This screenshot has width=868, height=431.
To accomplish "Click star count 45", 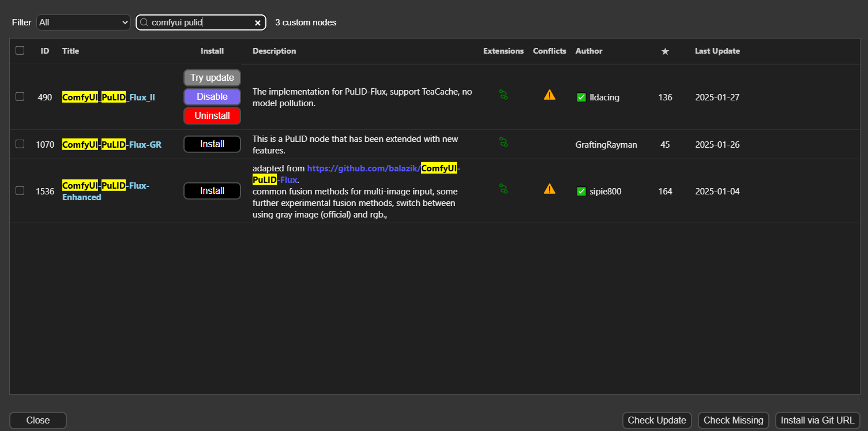I will (x=665, y=145).
